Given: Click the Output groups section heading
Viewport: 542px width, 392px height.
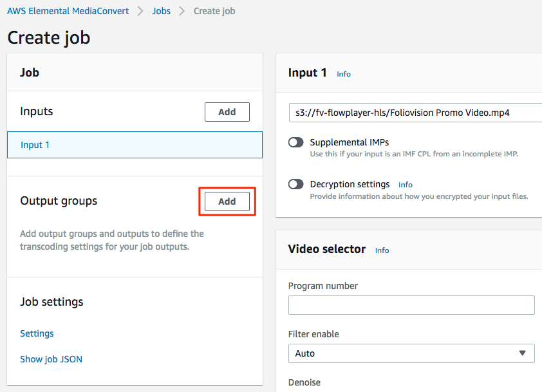Looking at the screenshot, I should (59, 201).
